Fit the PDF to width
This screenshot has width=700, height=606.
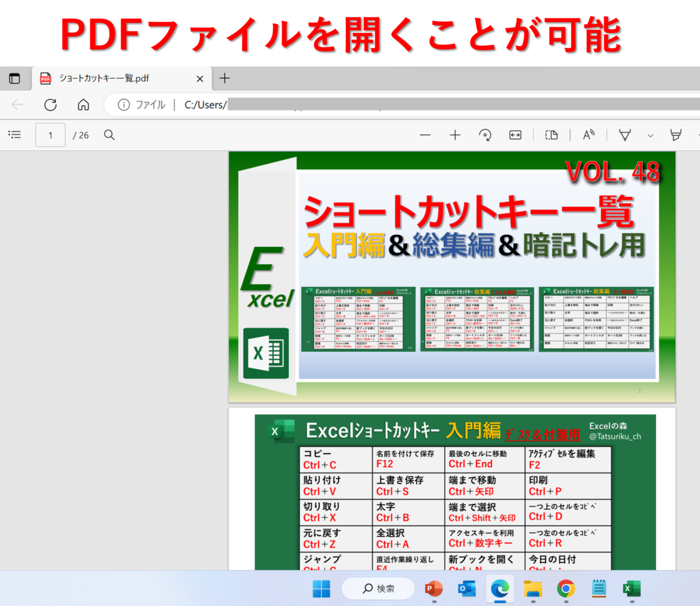[515, 135]
